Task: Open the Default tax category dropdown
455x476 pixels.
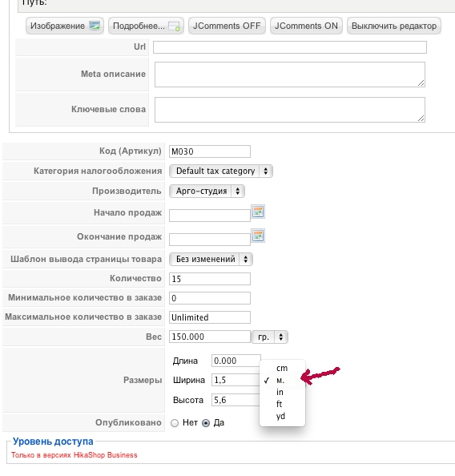Action: (x=221, y=171)
